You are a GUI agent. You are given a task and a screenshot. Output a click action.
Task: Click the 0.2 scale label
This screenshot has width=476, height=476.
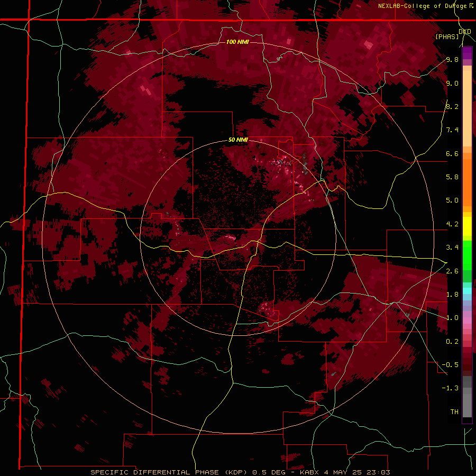[x=452, y=342]
